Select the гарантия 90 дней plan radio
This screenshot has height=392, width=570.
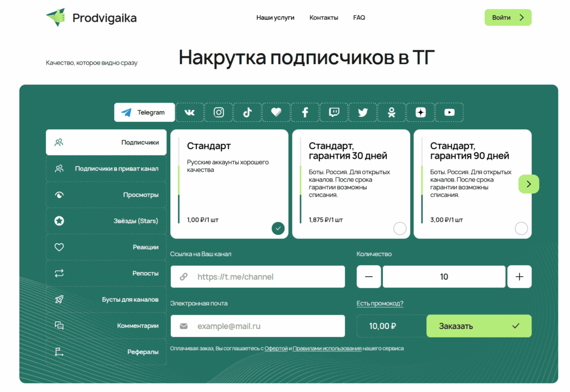(x=521, y=228)
